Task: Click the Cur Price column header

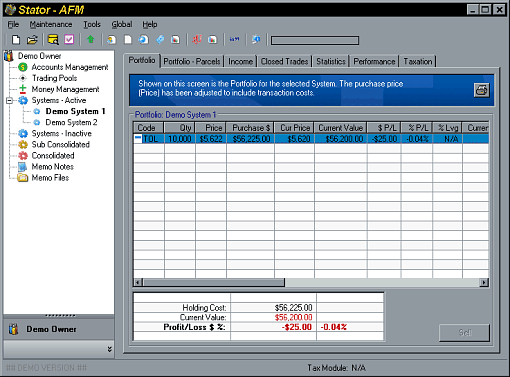Action: pos(294,128)
